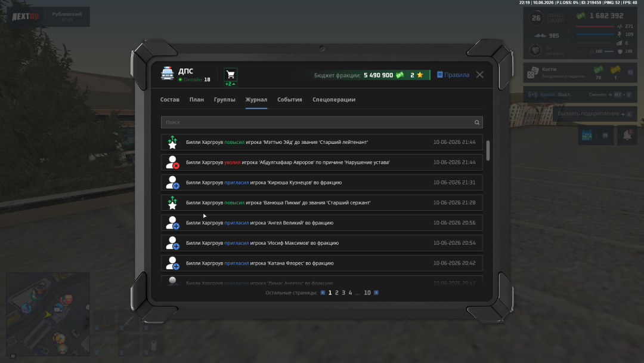Go to next journal page arrow
644x363 pixels.
[376, 293]
